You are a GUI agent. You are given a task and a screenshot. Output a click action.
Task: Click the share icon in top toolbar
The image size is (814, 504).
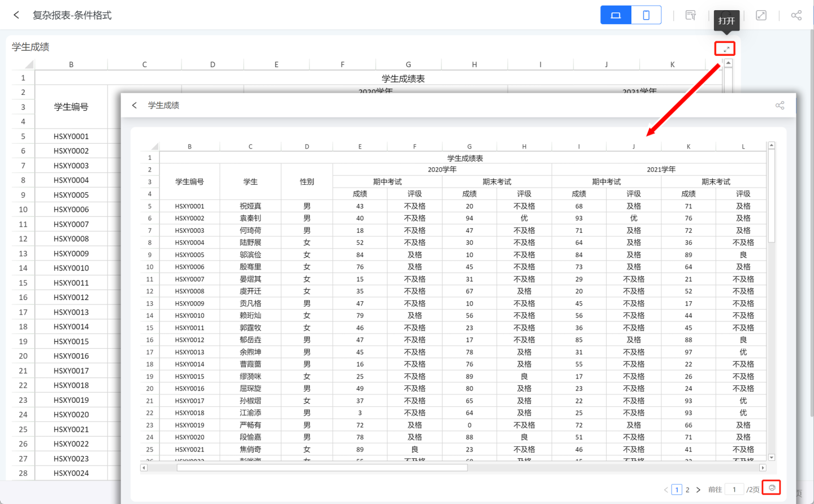[796, 15]
